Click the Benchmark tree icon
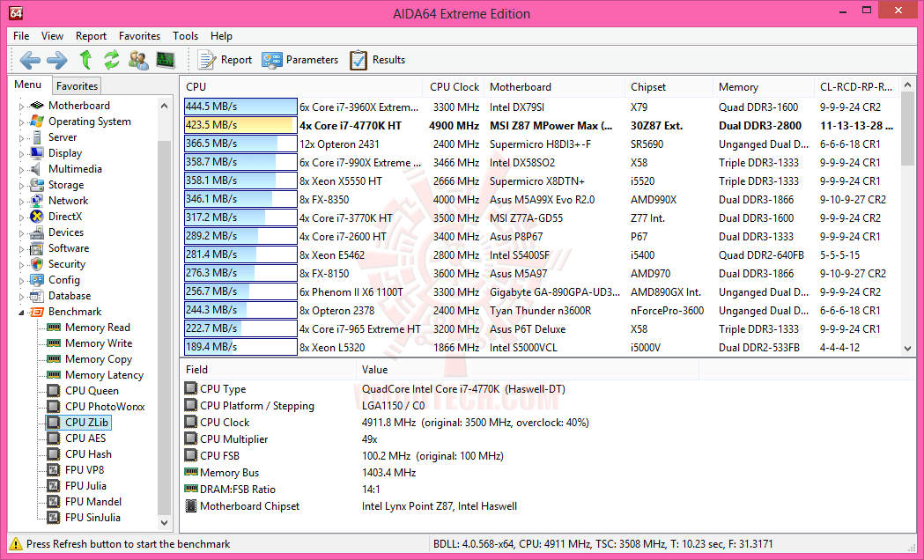Viewport: 924px width, 560px height. coord(36,312)
